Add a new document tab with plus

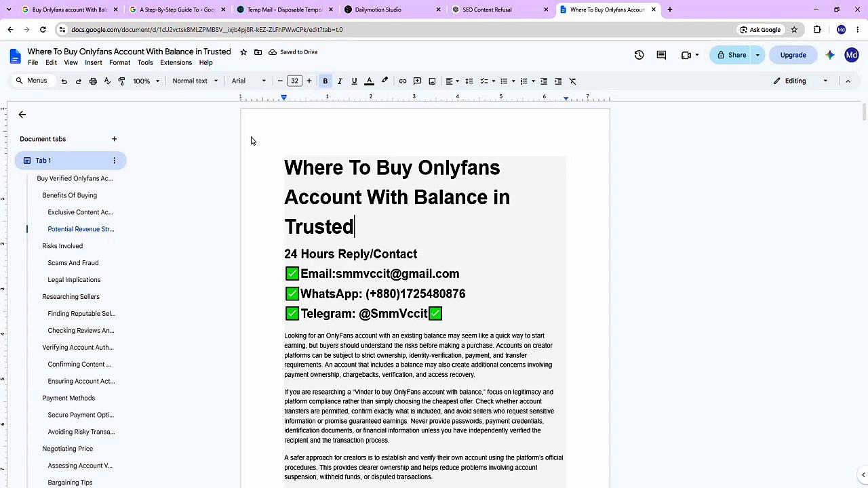(114, 139)
